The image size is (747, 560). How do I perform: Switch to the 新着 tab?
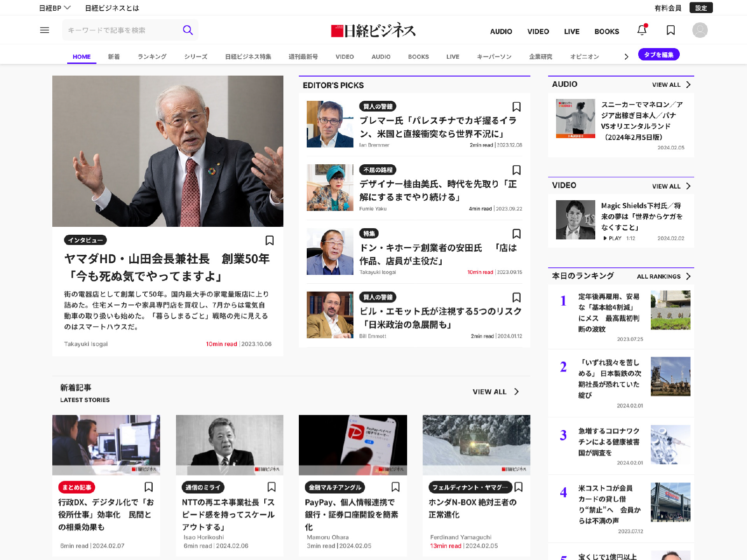click(114, 56)
